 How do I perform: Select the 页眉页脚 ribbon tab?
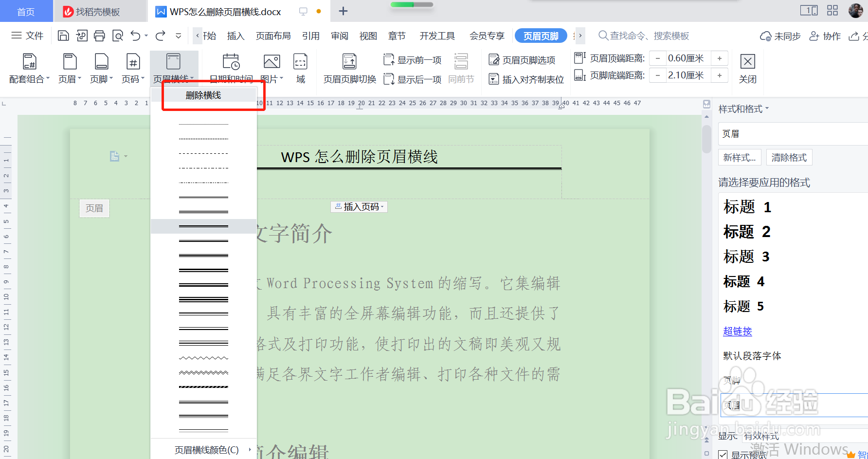point(541,36)
